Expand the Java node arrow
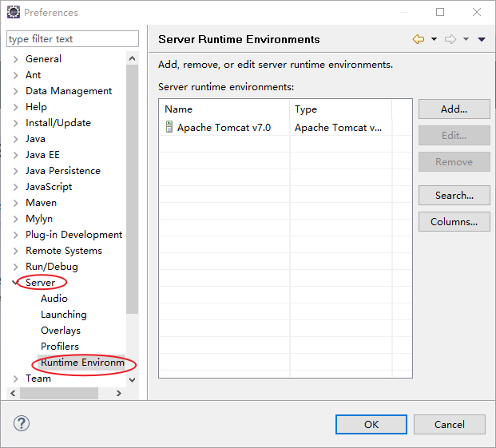The height and width of the screenshot is (448, 496). pos(15,139)
